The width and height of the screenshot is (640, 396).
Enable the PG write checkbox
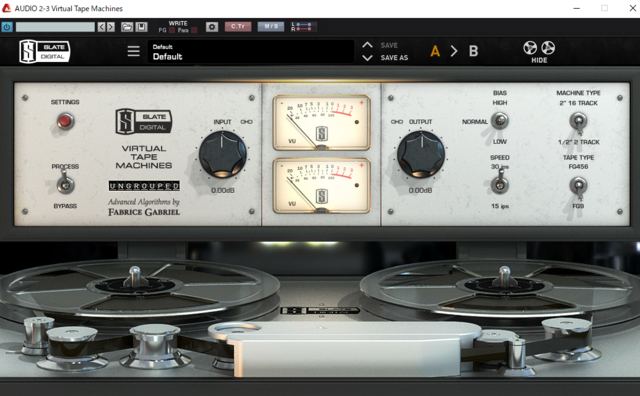click(x=172, y=30)
